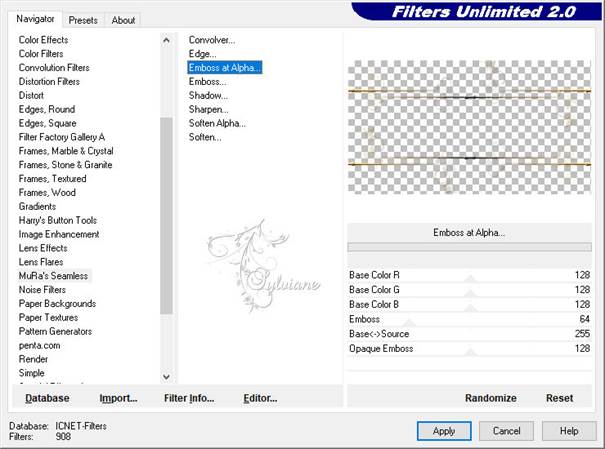This screenshot has width=605, height=449.
Task: Select Color Filters category
Action: 41,54
